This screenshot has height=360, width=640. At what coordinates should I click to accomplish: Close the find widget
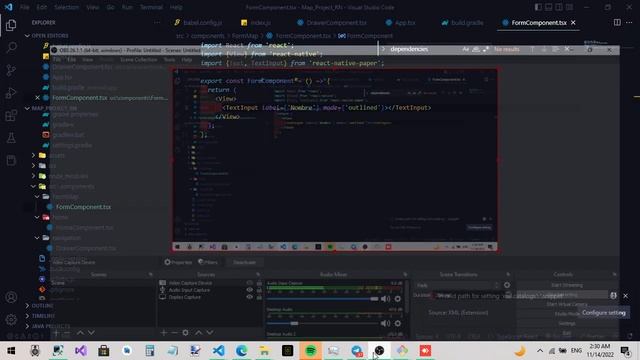[567, 49]
